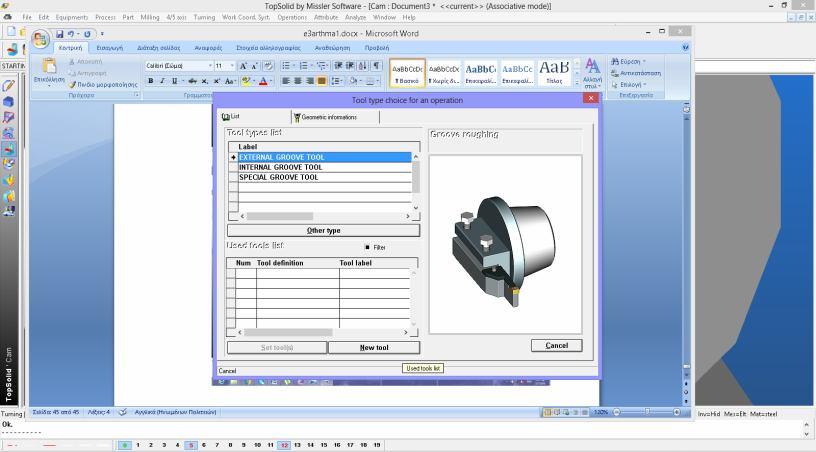Undo last action in Word toolbar
Image resolution: width=816 pixels, height=452 pixels.
coord(71,34)
